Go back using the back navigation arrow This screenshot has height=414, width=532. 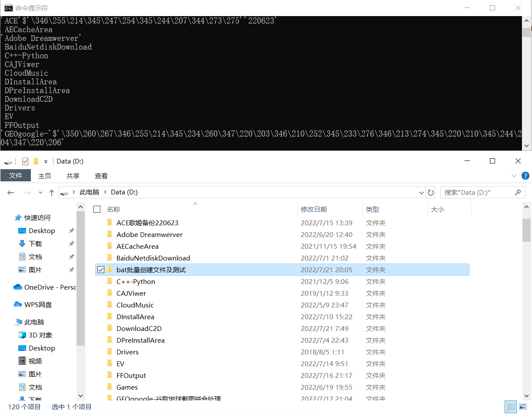pyautogui.click(x=10, y=192)
